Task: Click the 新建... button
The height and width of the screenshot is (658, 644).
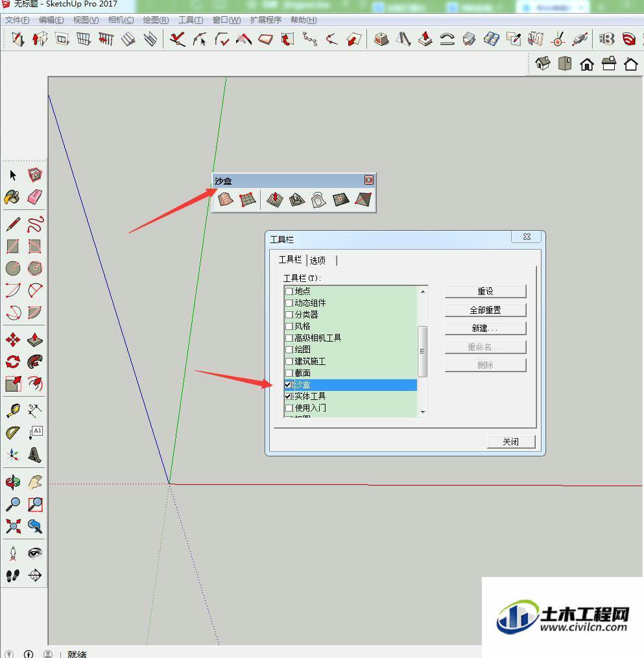Action: (x=485, y=328)
